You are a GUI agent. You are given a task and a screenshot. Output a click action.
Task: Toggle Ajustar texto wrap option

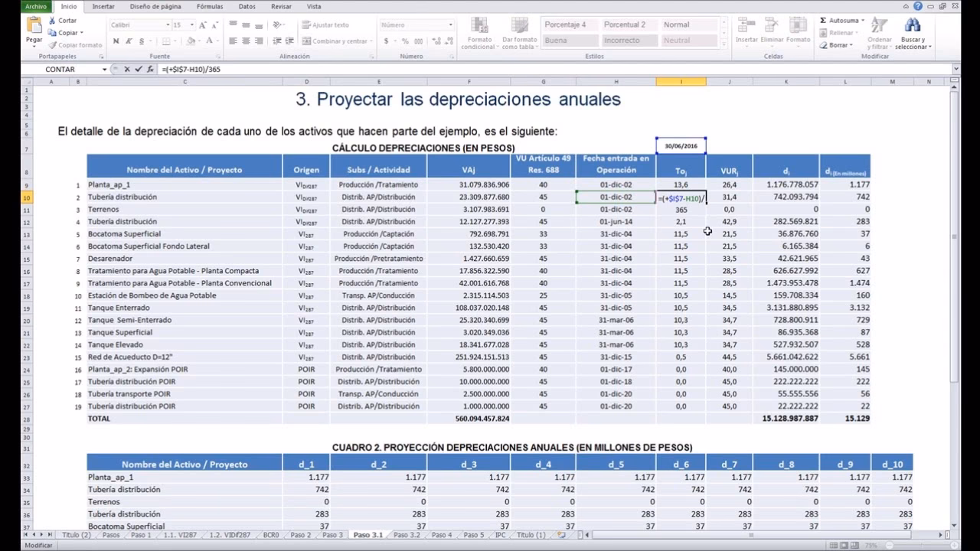(x=325, y=25)
